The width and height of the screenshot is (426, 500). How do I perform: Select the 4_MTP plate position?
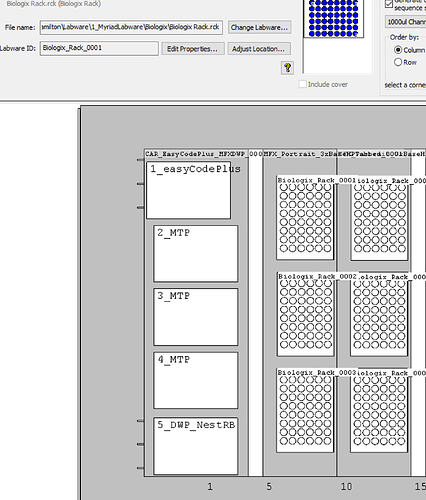pos(196,380)
